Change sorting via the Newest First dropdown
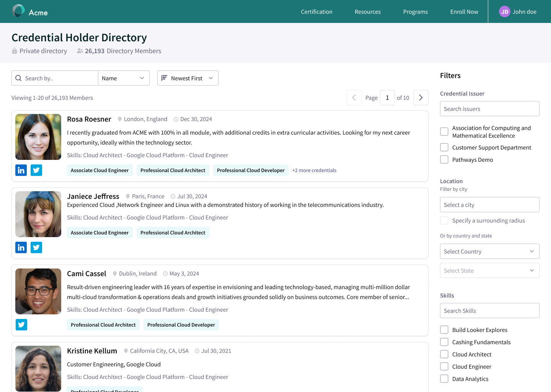Viewport: 551px width, 392px height. pyautogui.click(x=187, y=78)
